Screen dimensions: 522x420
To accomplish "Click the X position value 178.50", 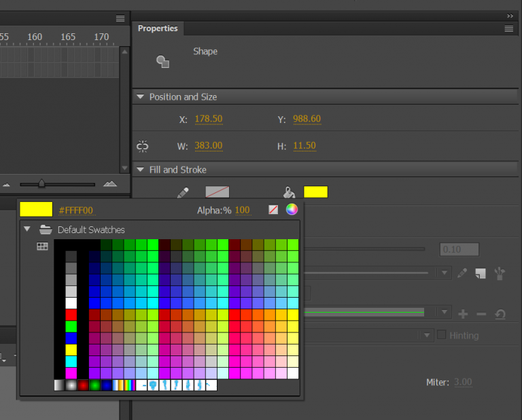I will 208,120.
